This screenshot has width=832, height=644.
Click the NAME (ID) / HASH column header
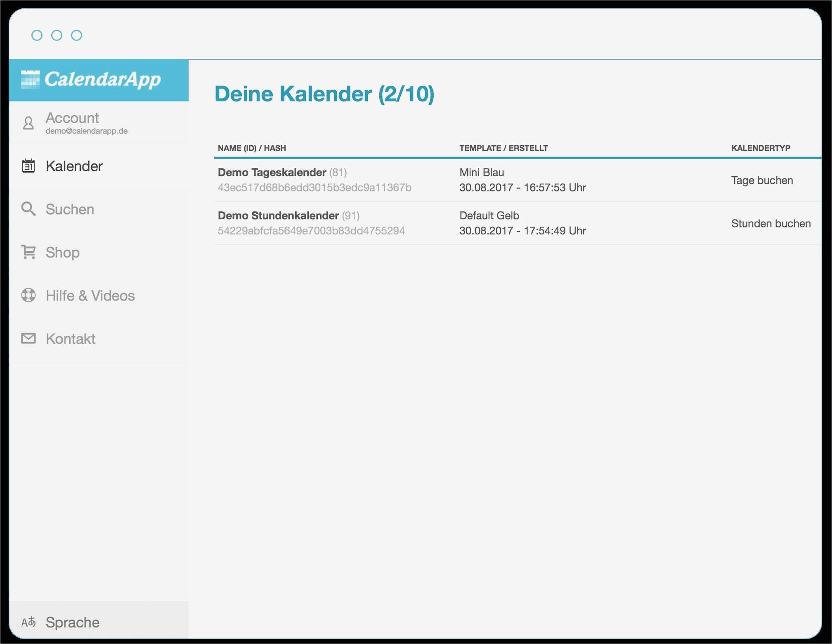252,148
